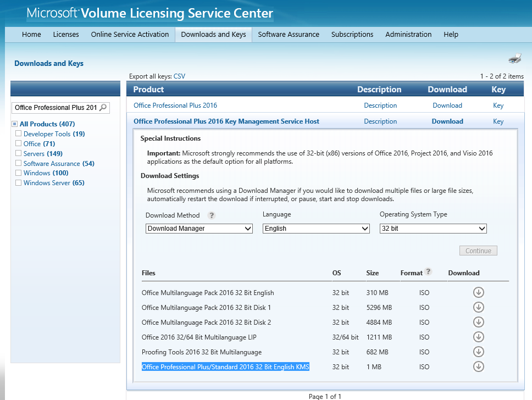Open the Licenses menu tab
The width and height of the screenshot is (532, 400).
(66, 34)
